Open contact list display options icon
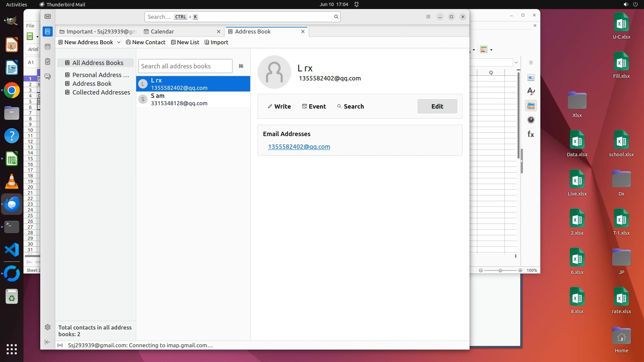Image resolution: width=644 pixels, height=362 pixels. click(x=241, y=66)
